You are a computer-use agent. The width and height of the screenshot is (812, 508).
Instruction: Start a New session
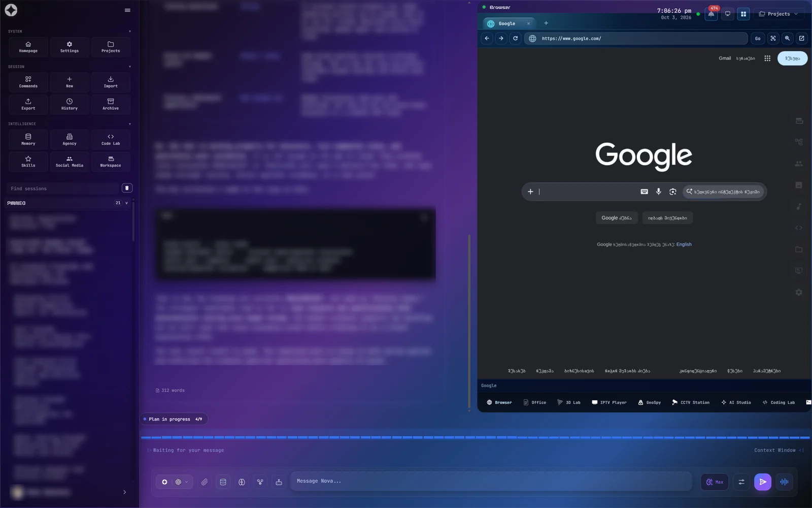coord(70,82)
